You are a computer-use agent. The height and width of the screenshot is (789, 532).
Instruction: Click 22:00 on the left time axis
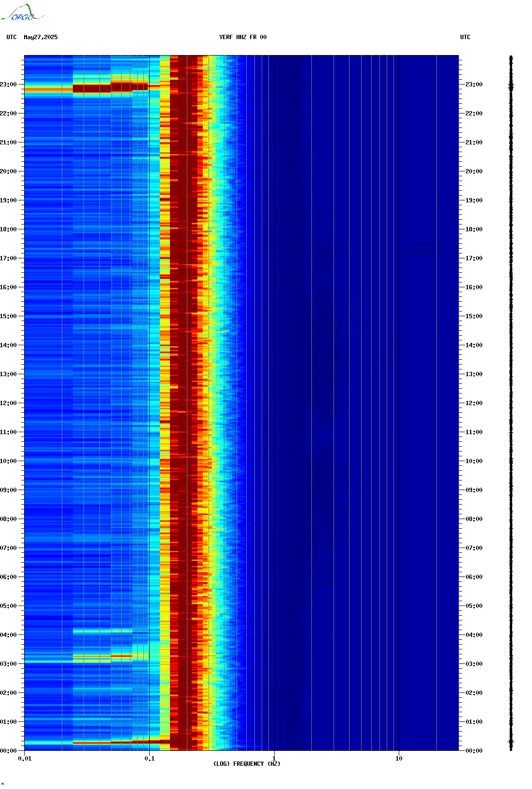(8, 113)
